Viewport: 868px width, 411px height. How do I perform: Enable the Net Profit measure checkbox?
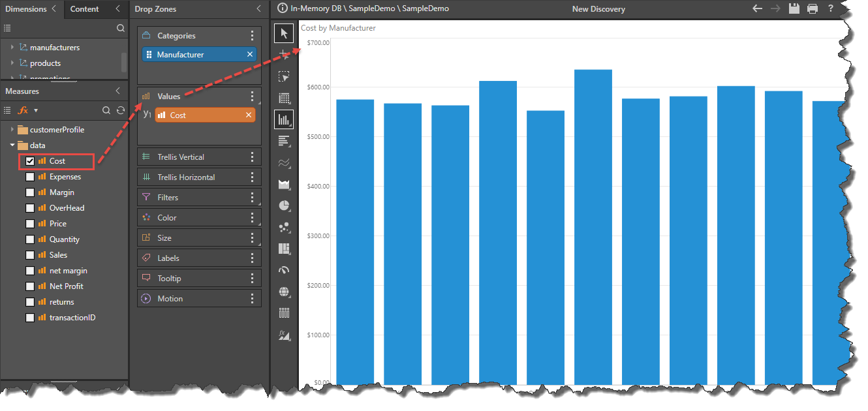30,286
